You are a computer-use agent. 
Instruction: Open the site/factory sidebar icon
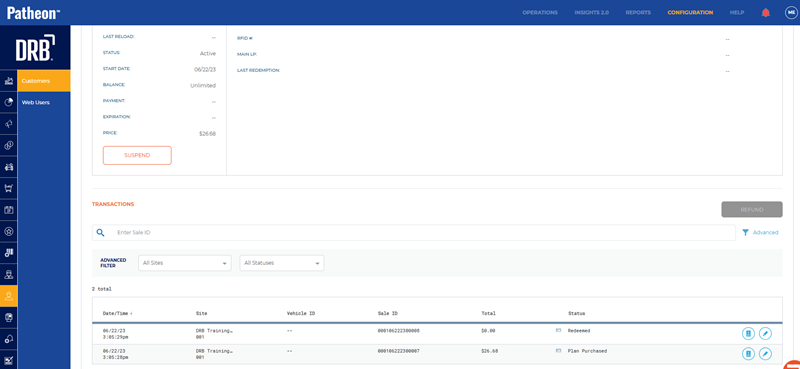(8, 81)
